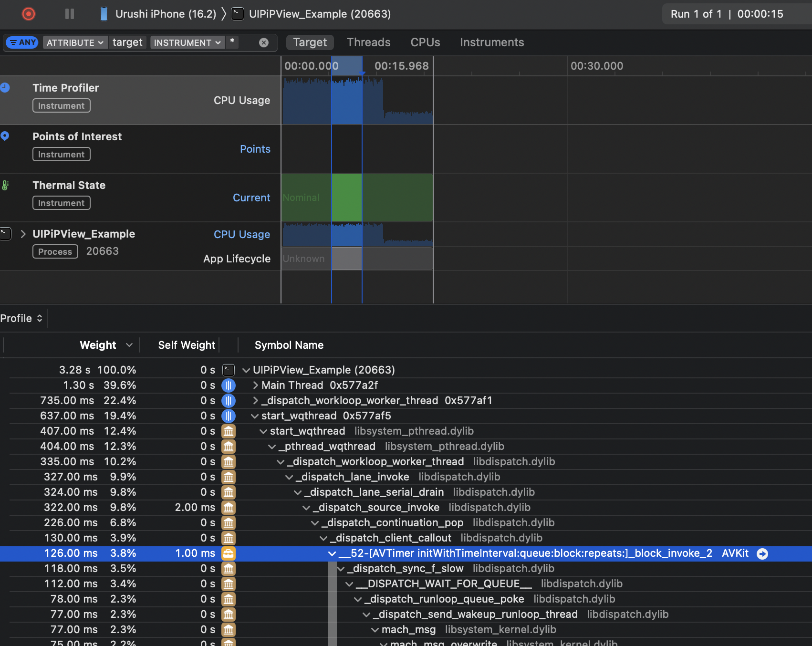Screen dimensions: 812x646
Task: Collapse the _dispatch_lane_invoke row
Action: [290, 477]
